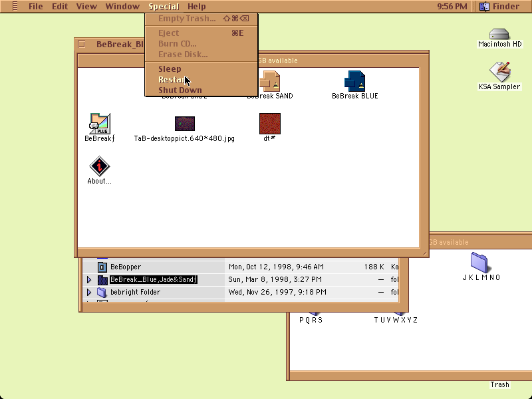Click the BeBopper application icon in list

[102, 267]
